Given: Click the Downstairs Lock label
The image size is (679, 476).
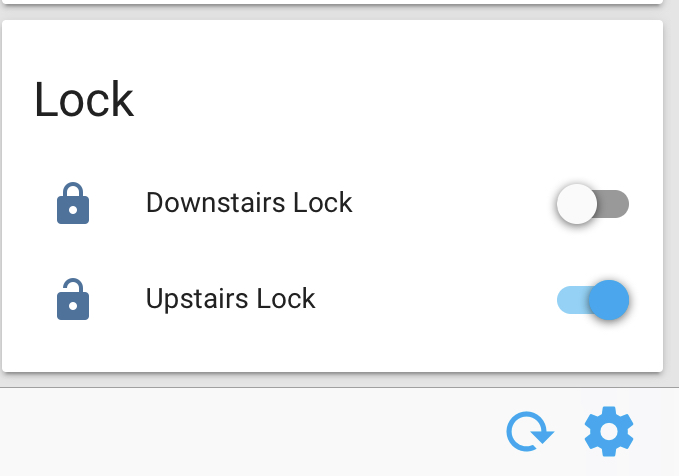Looking at the screenshot, I should [x=249, y=203].
